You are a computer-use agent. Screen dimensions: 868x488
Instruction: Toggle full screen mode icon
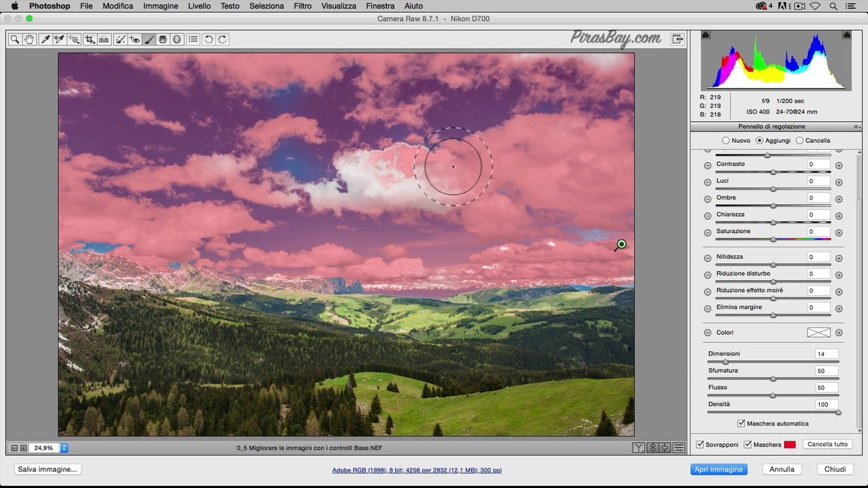point(677,39)
